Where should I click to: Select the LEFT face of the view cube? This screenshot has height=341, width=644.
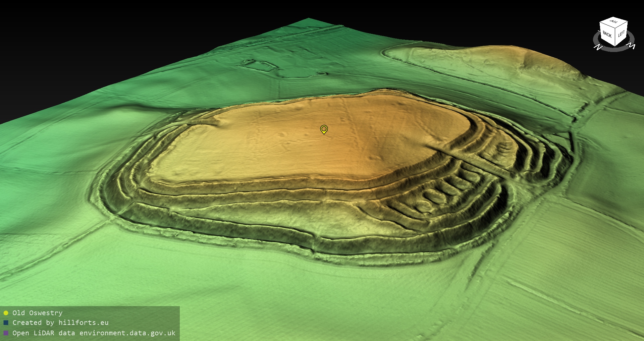[x=621, y=34]
